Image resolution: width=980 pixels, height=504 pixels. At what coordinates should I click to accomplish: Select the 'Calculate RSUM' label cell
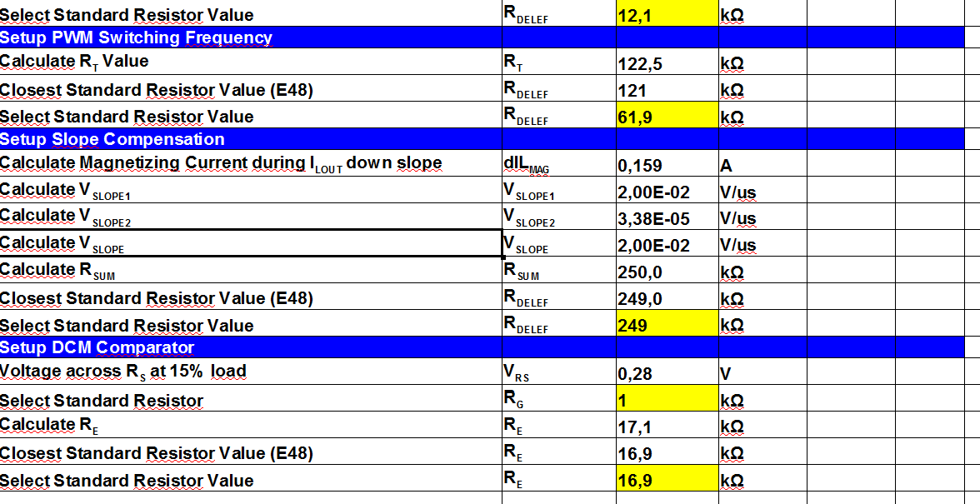(251, 271)
